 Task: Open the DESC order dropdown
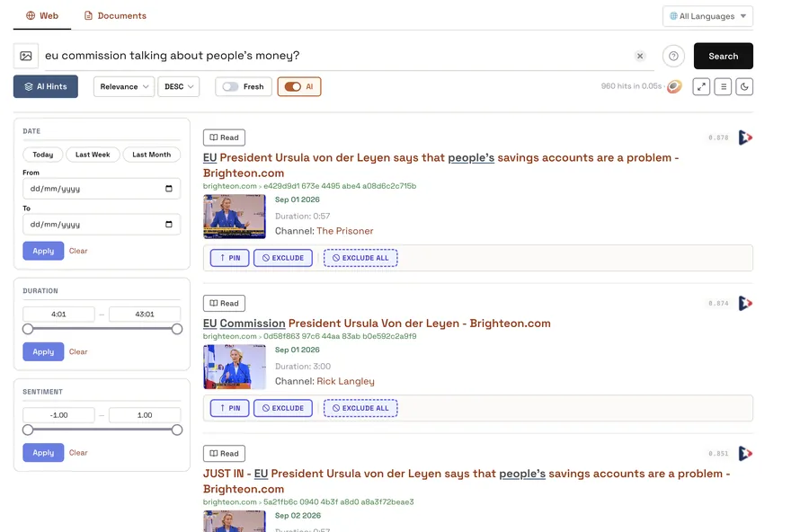coord(179,86)
